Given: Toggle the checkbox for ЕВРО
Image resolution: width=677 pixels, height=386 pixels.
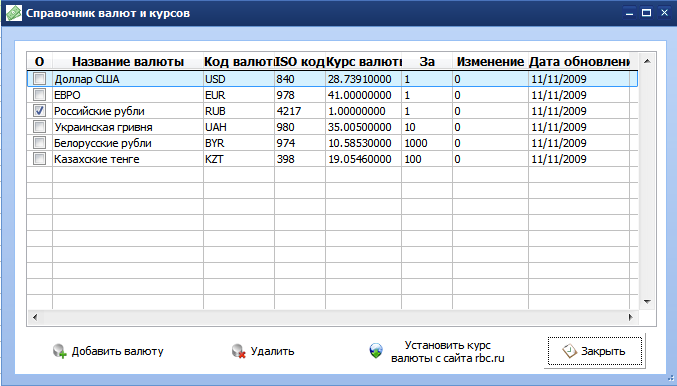Looking at the screenshot, I should [x=39, y=95].
